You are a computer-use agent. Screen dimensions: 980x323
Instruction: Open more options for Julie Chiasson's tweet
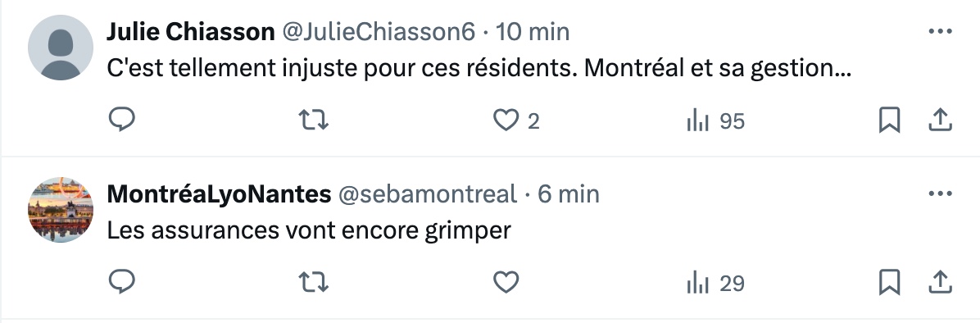(x=940, y=31)
